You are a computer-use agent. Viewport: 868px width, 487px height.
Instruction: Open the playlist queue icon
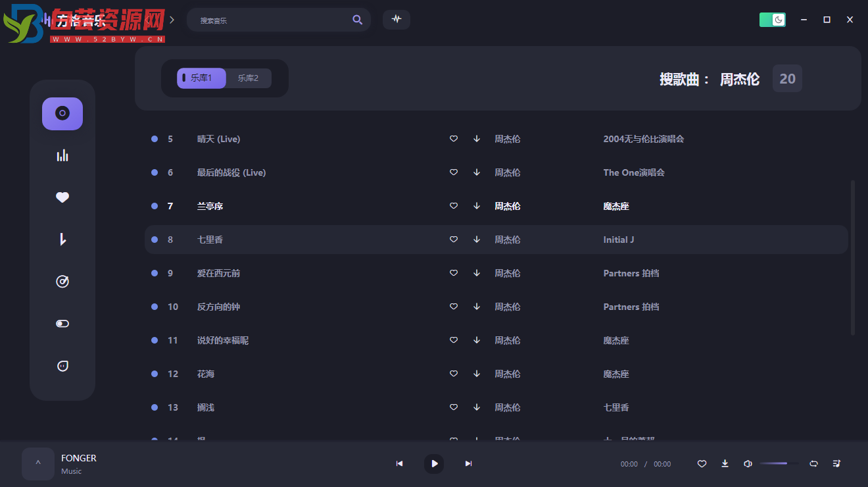[836, 463]
